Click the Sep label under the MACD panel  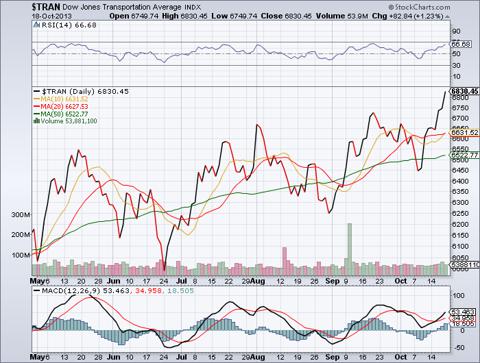point(332,357)
